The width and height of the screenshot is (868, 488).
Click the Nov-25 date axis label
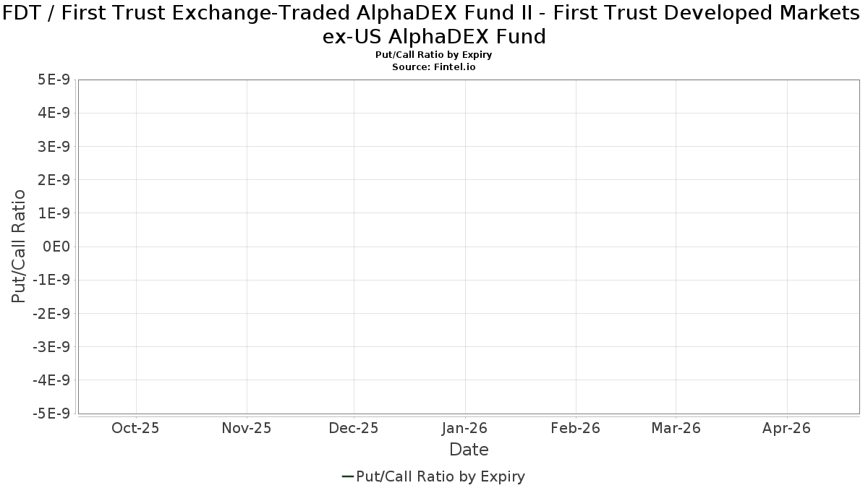coord(247,428)
